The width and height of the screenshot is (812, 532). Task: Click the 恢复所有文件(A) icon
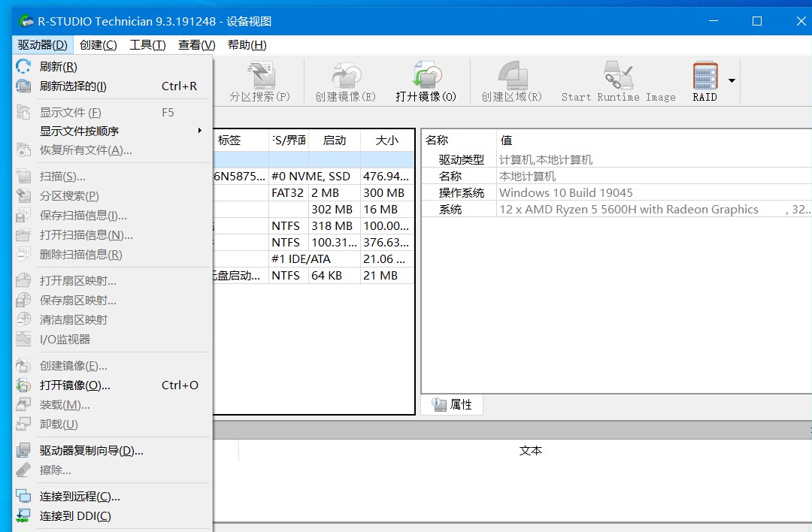click(x=23, y=150)
